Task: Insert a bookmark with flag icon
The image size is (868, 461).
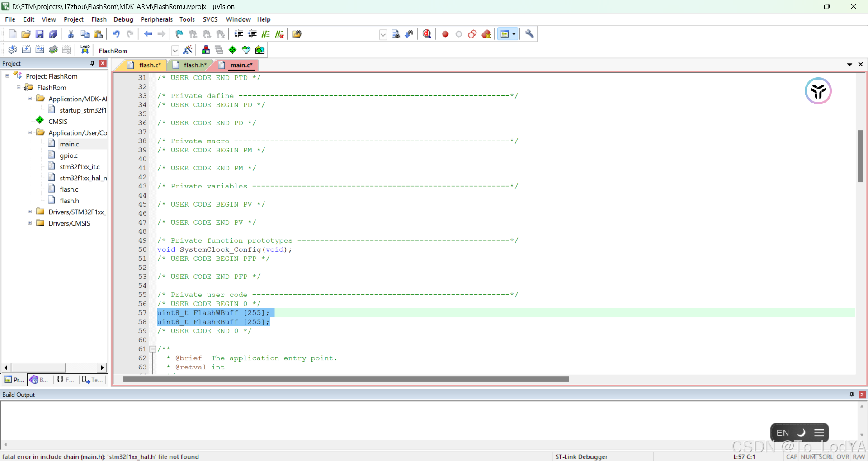Action: coord(179,34)
